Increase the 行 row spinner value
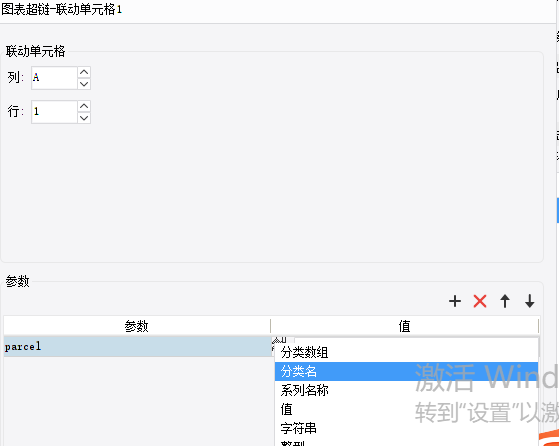This screenshot has width=559, height=446. click(x=84, y=106)
